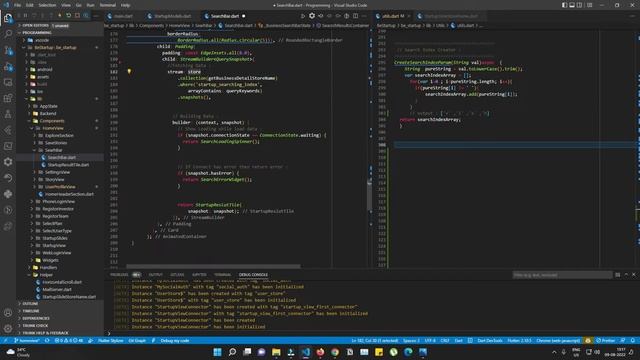640x360 pixels.
Task: Collapse the Components folder
Action: (60, 121)
